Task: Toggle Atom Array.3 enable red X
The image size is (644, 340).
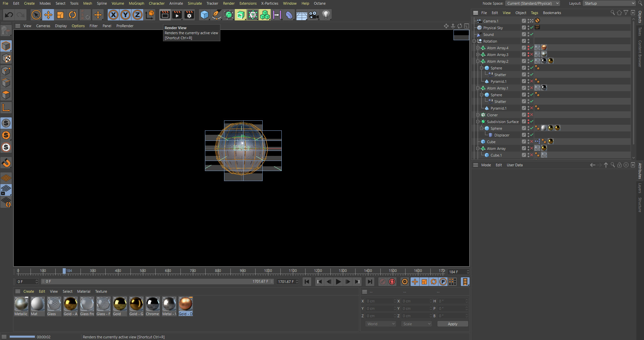Action: [x=532, y=54]
